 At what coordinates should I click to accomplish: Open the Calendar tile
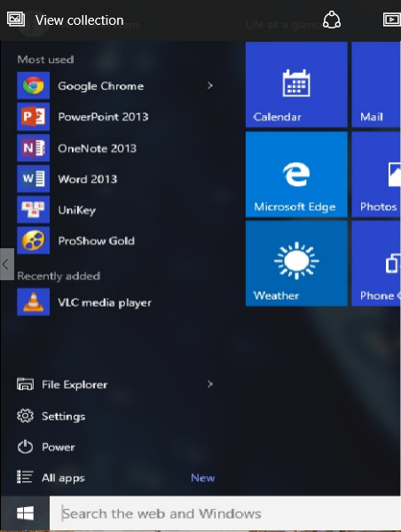click(x=296, y=84)
